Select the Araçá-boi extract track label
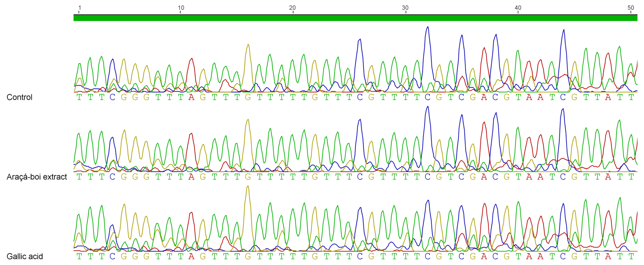This screenshot has width=644, height=265. click(36, 177)
